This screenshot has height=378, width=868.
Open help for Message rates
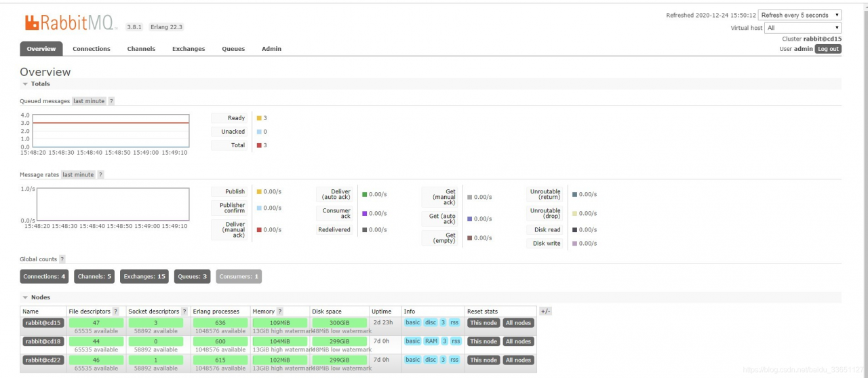point(100,174)
